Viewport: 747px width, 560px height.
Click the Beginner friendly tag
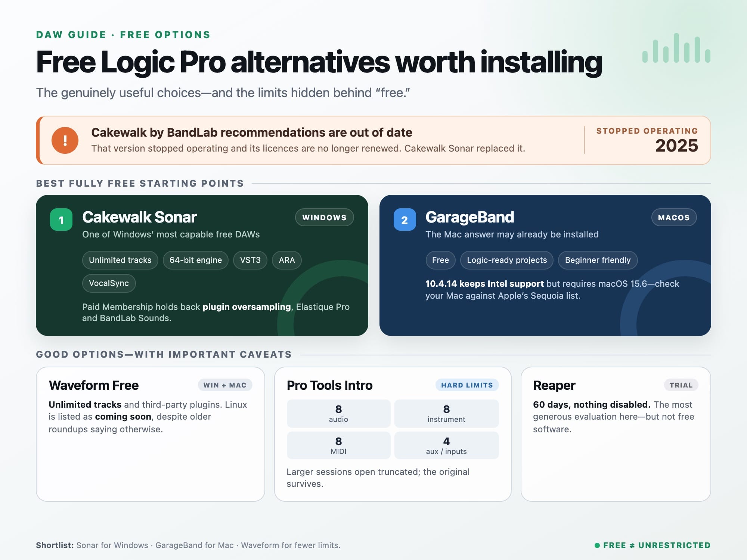(598, 260)
